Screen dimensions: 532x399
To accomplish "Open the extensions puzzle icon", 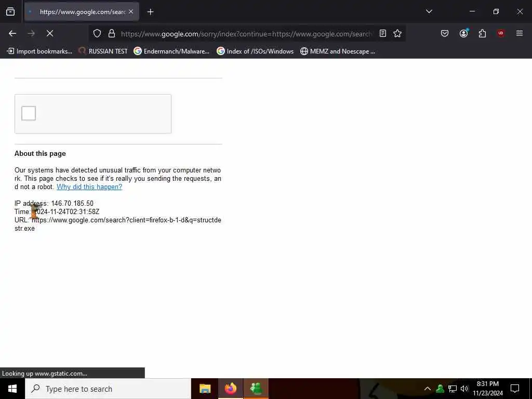I will click(482, 33).
